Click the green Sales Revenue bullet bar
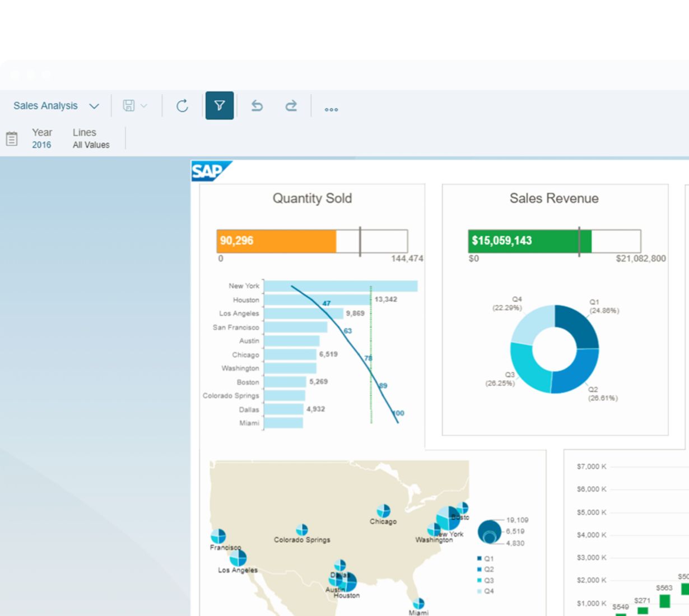689x616 pixels. 529,241
